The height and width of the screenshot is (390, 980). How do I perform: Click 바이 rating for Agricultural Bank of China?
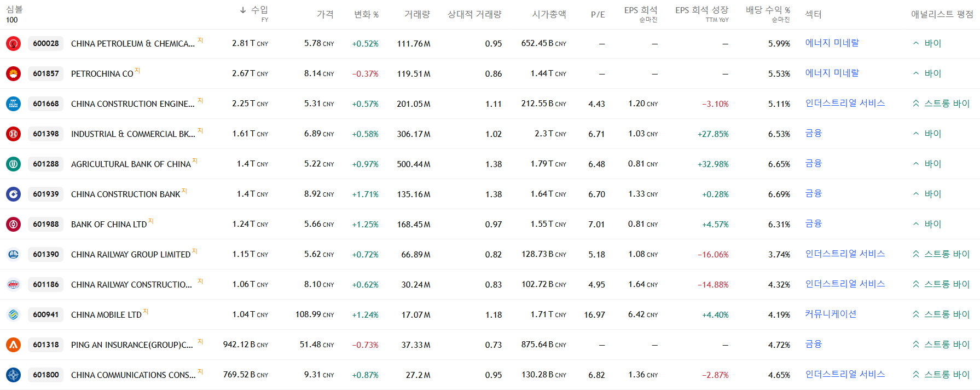point(926,164)
